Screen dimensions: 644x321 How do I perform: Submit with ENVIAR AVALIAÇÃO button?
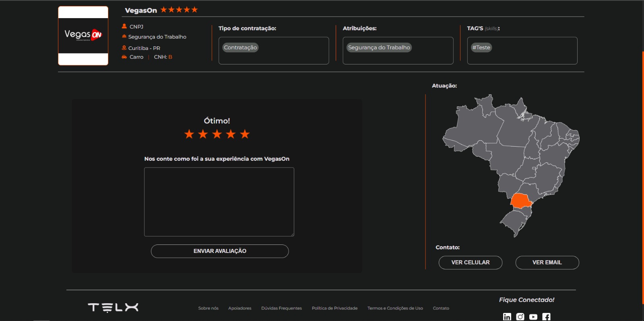220,251
